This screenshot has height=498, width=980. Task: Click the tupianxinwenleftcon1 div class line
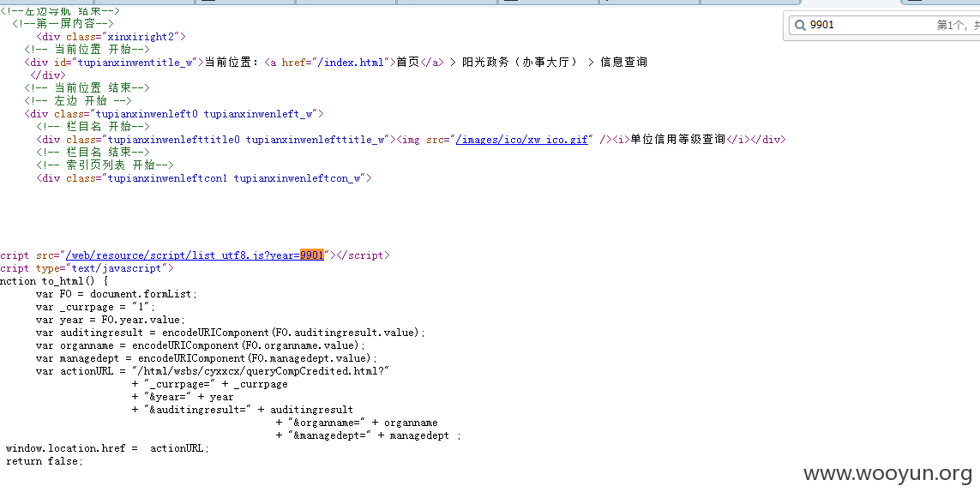coord(204,178)
